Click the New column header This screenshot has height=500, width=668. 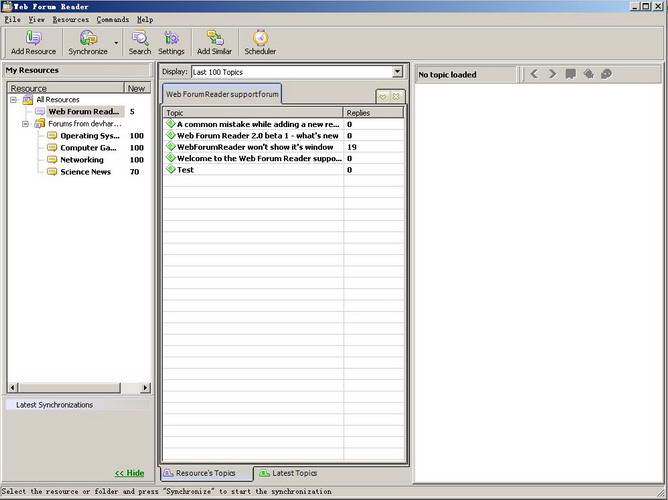tap(137, 88)
